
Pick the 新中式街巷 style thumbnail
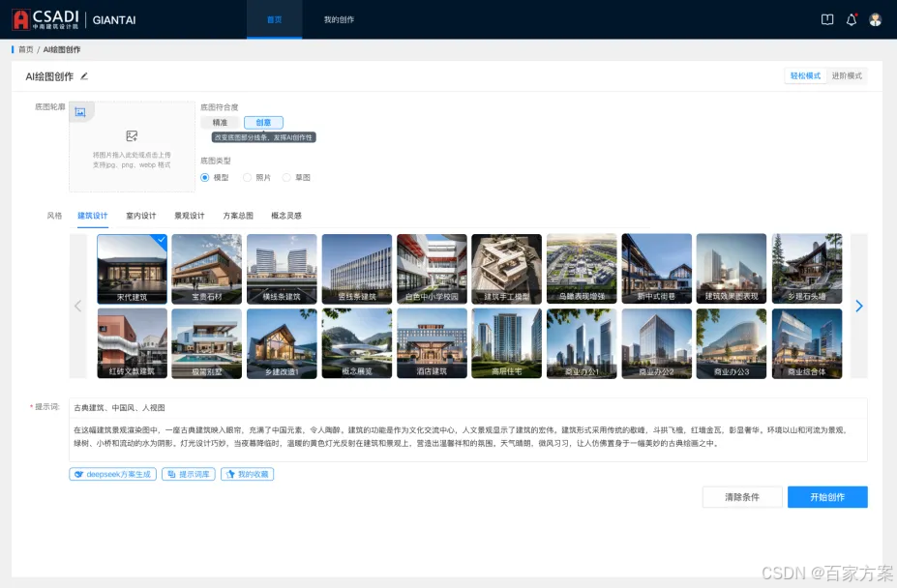(657, 269)
